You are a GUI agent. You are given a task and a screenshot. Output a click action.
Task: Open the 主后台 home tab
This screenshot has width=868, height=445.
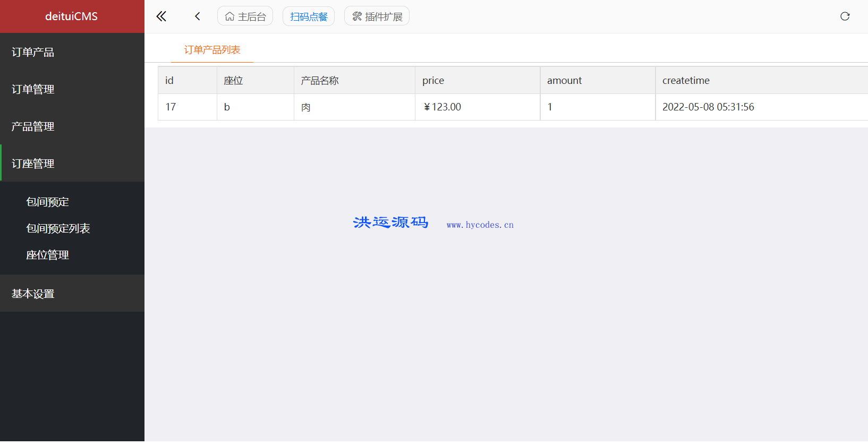245,16
